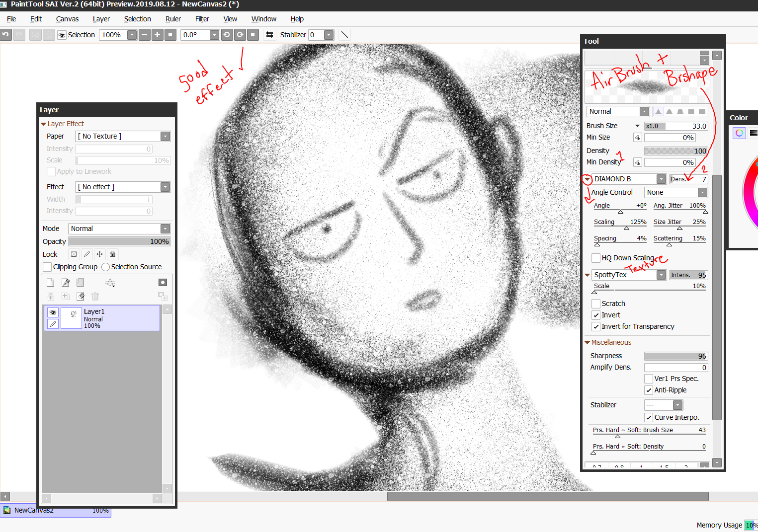Viewport: 758px width, 532px height.
Task: Click the Sharpness value slider
Action: pyautogui.click(x=676, y=356)
